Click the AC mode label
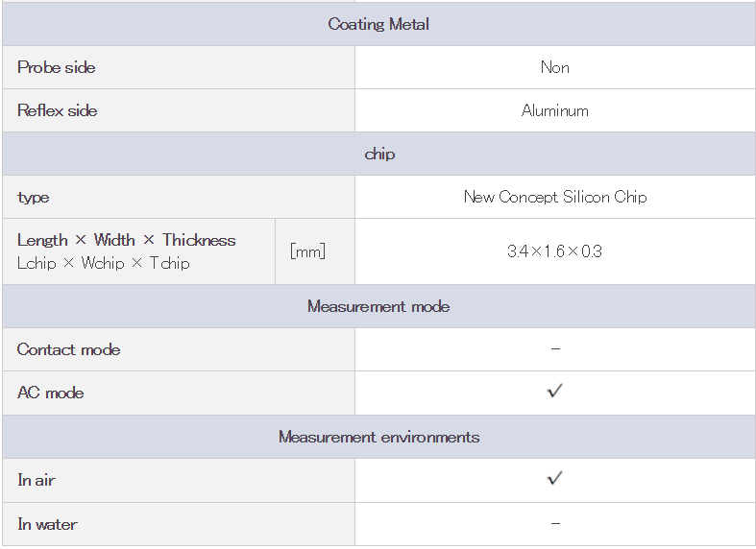 point(51,393)
